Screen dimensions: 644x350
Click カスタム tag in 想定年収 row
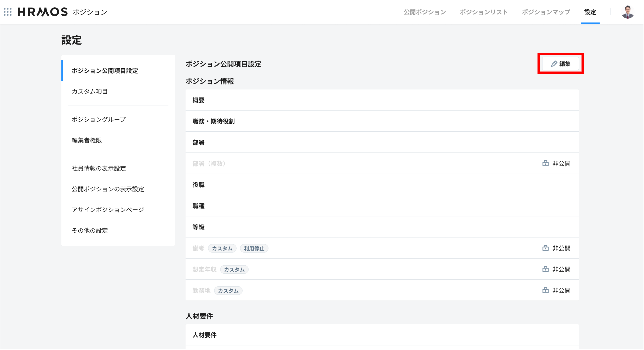click(x=234, y=270)
